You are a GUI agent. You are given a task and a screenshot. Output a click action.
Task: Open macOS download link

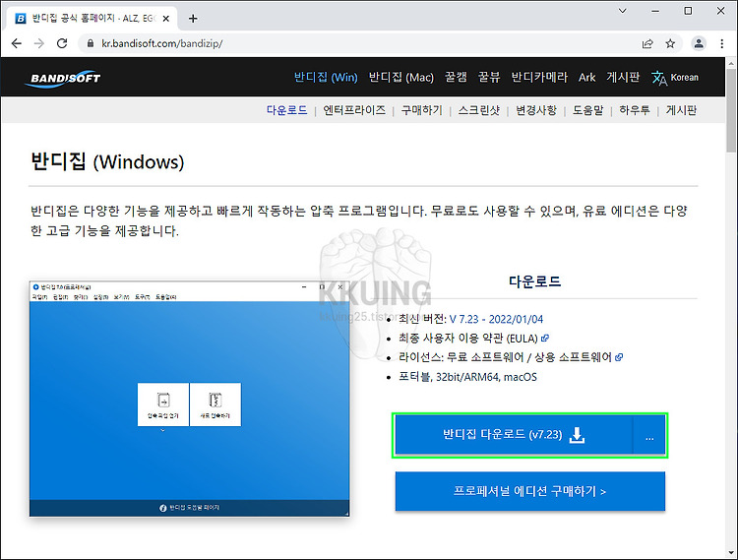coord(521,377)
